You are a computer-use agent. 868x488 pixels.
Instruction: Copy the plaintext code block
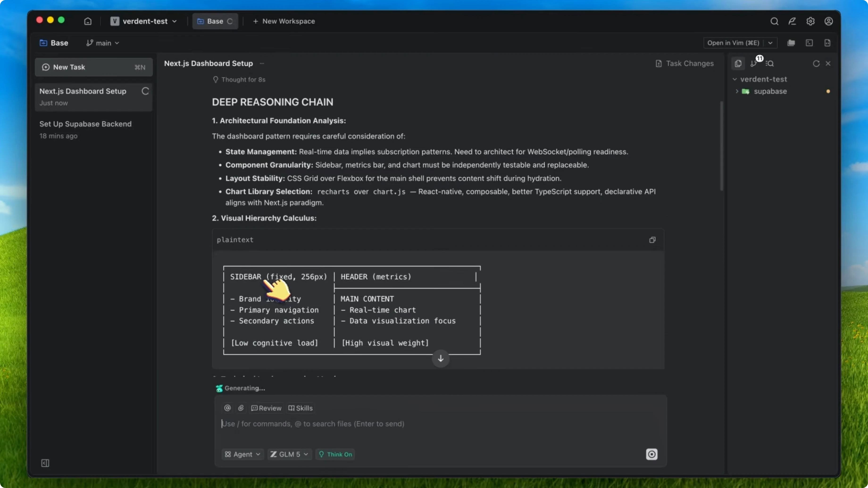652,240
